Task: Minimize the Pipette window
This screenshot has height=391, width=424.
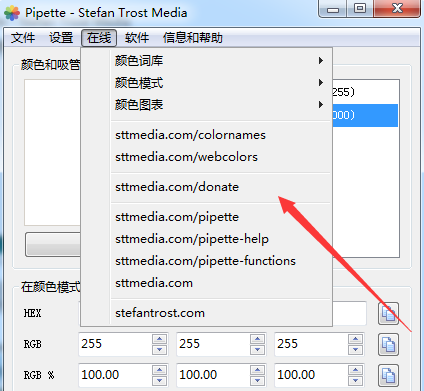Action: click(332, 8)
